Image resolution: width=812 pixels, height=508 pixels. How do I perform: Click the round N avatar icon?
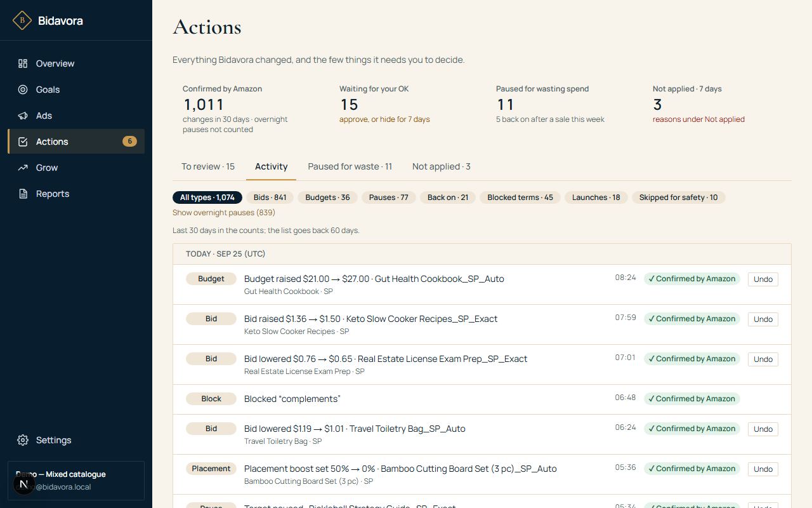coord(24,485)
